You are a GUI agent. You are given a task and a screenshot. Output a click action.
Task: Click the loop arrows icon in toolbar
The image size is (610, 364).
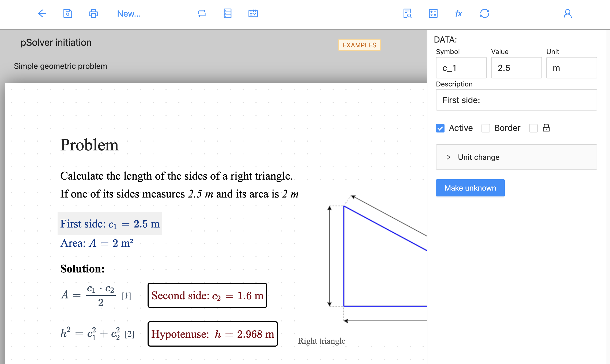click(202, 13)
